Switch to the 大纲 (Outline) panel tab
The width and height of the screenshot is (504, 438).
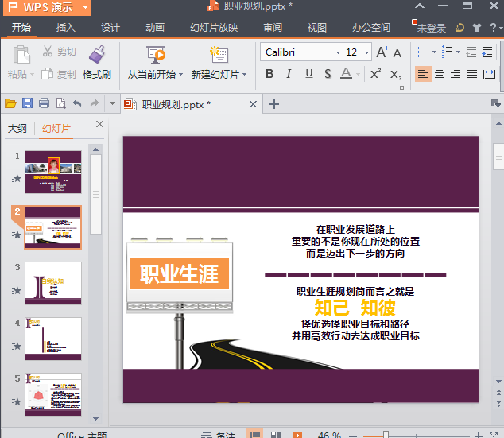coord(17,128)
